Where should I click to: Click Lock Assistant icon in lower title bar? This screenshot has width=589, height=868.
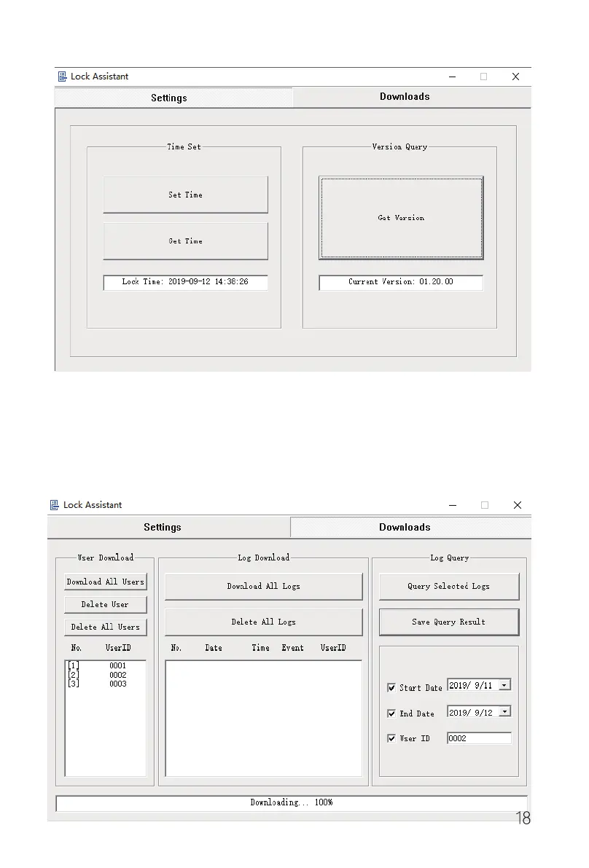(55, 505)
